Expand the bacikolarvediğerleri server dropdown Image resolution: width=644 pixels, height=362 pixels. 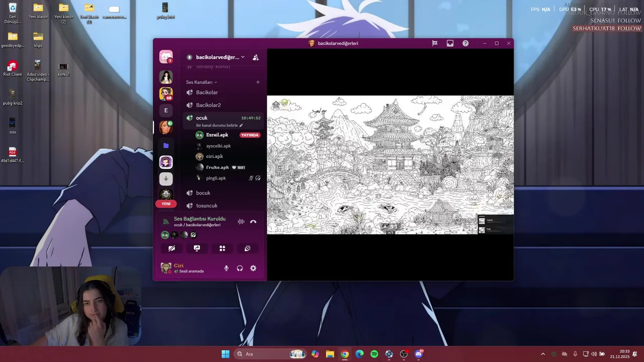tap(220, 57)
